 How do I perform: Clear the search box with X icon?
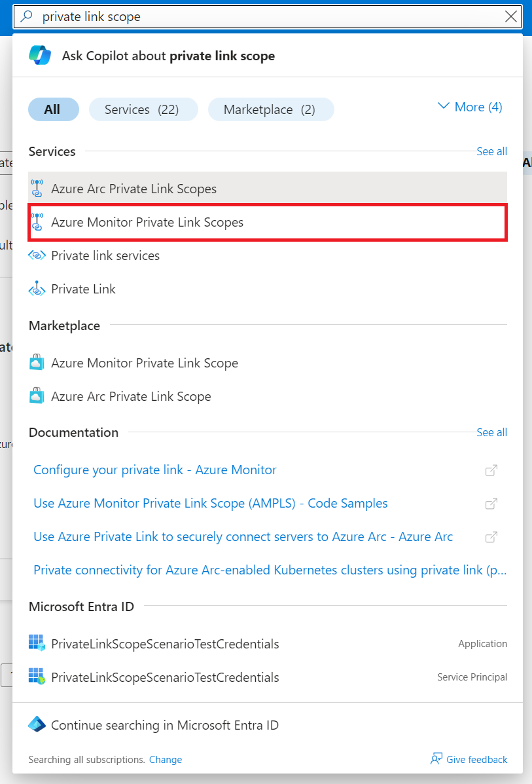point(511,17)
